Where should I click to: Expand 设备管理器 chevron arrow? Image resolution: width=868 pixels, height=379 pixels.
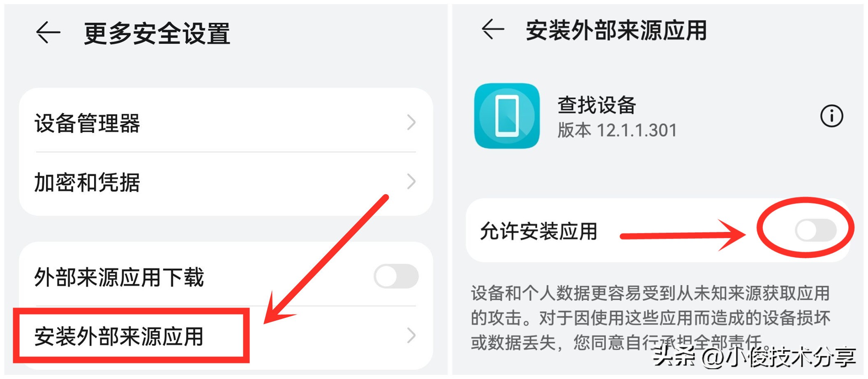coord(411,122)
